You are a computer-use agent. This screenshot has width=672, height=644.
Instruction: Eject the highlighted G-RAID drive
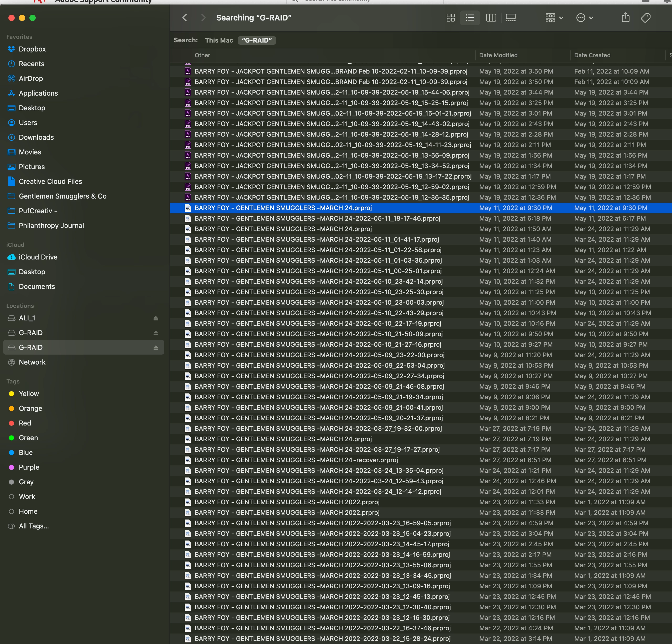pyautogui.click(x=156, y=347)
